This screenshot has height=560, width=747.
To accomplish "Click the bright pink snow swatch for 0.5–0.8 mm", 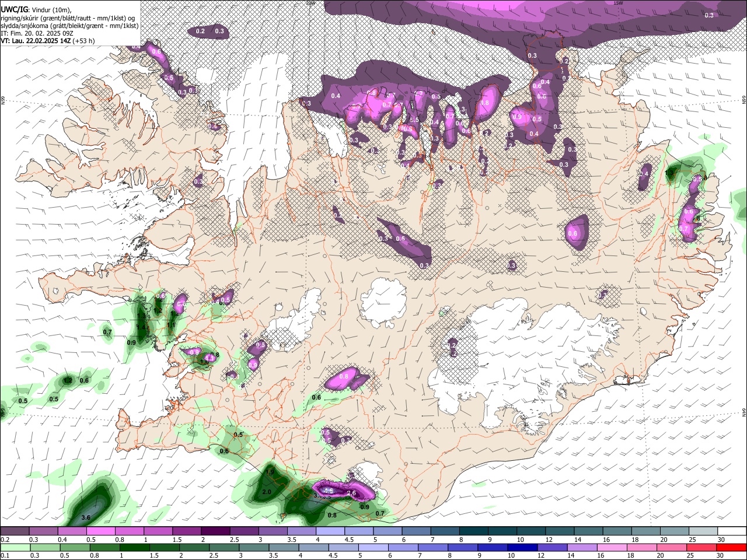I will [x=101, y=531].
